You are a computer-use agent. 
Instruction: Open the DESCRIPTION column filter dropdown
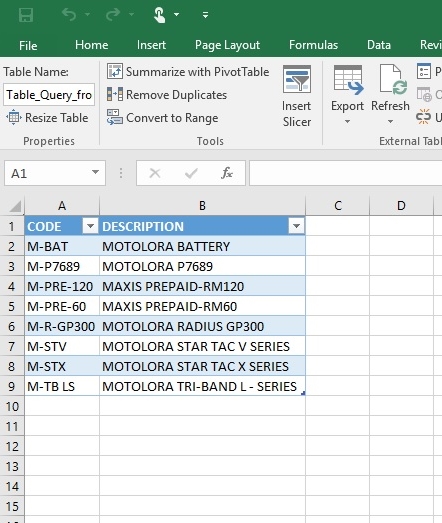pos(296,226)
